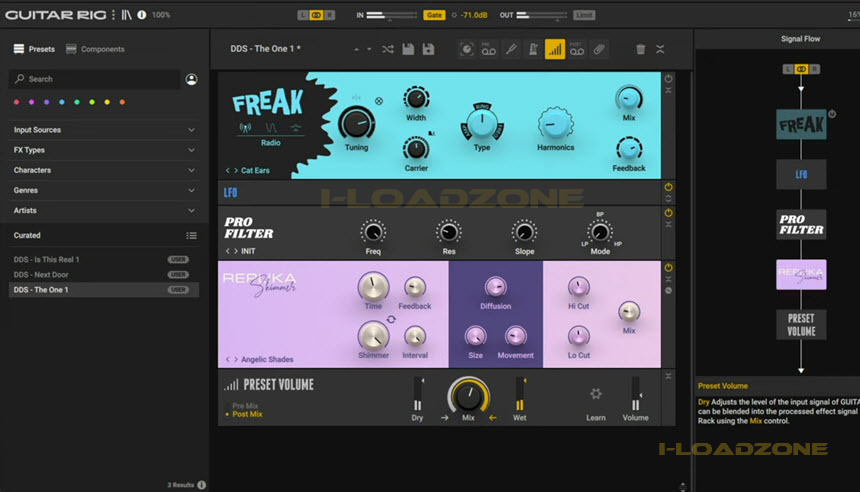Click the Replika time sync icon
This screenshot has height=492, width=860.
click(391, 319)
